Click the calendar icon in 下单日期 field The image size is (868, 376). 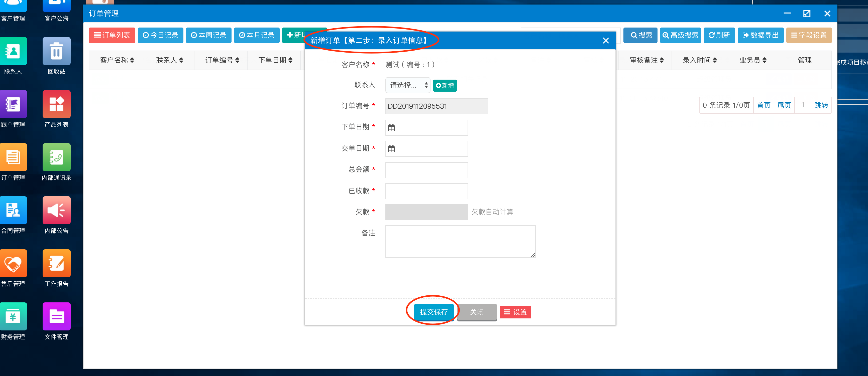(391, 128)
